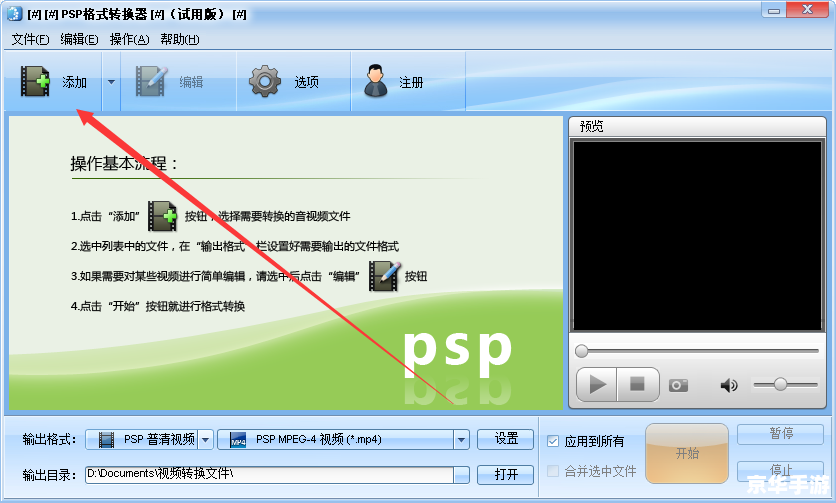Click the 停止 button
Viewport: 836px width, 503px height.
coord(781,470)
